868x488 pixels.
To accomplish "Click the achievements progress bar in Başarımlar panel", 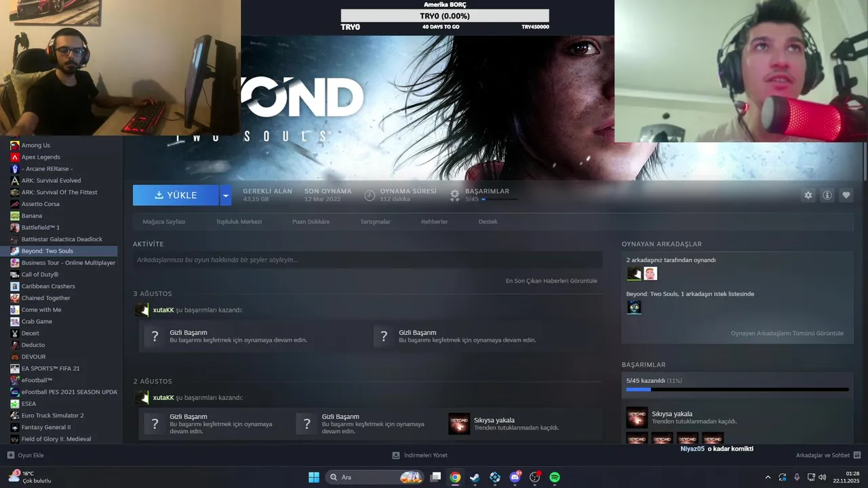I will coord(737,390).
